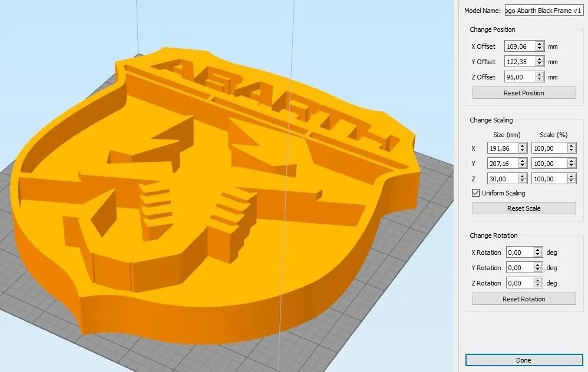Increase Z scale percent up arrow
Image resolution: width=588 pixels, height=372 pixels.
pyautogui.click(x=572, y=176)
